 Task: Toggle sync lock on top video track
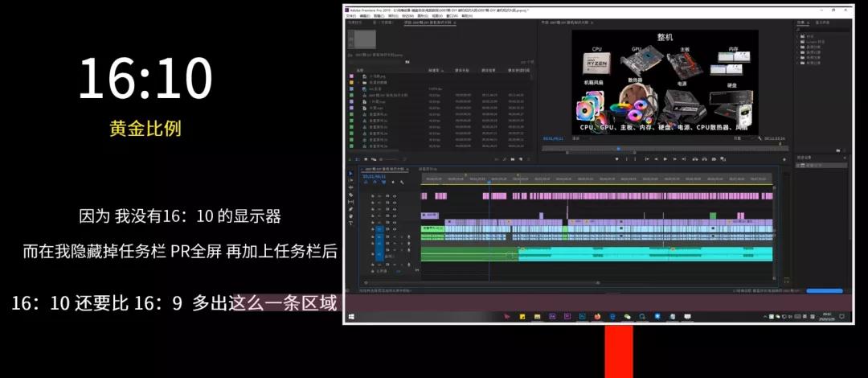coord(387,196)
